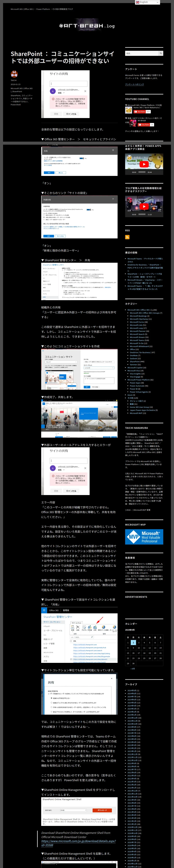Open recent post Microsoft Stream／Clipchamp
The image size is (174, 868).
(145, 281)
